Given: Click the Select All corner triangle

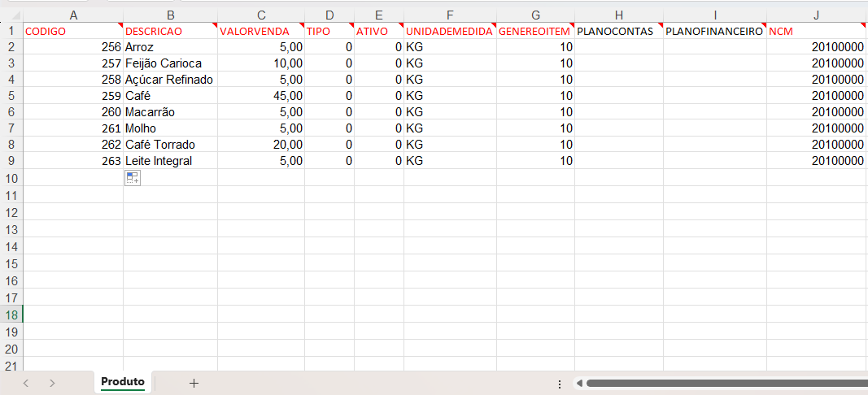Looking at the screenshot, I should 11,15.
